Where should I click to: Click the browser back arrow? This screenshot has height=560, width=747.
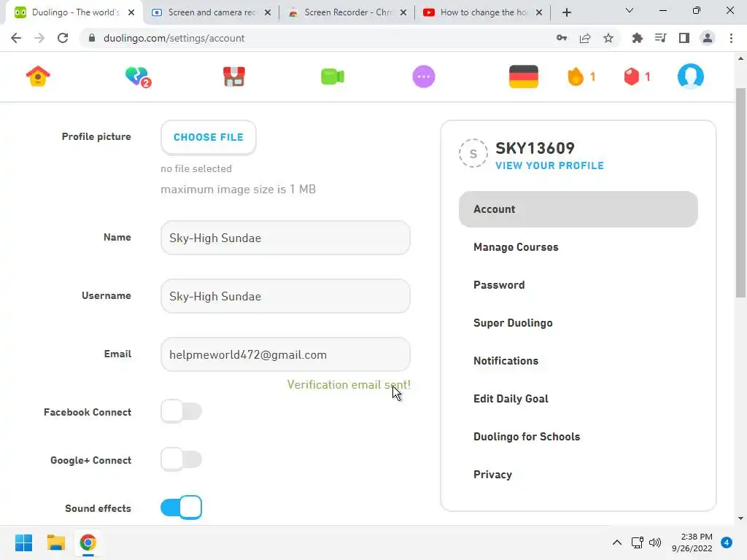[x=16, y=38]
